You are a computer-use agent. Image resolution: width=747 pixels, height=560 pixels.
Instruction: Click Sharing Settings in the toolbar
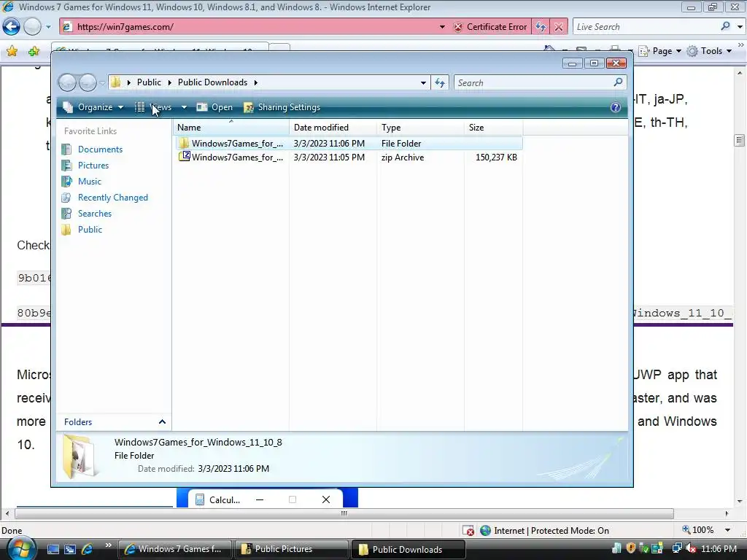pos(282,107)
